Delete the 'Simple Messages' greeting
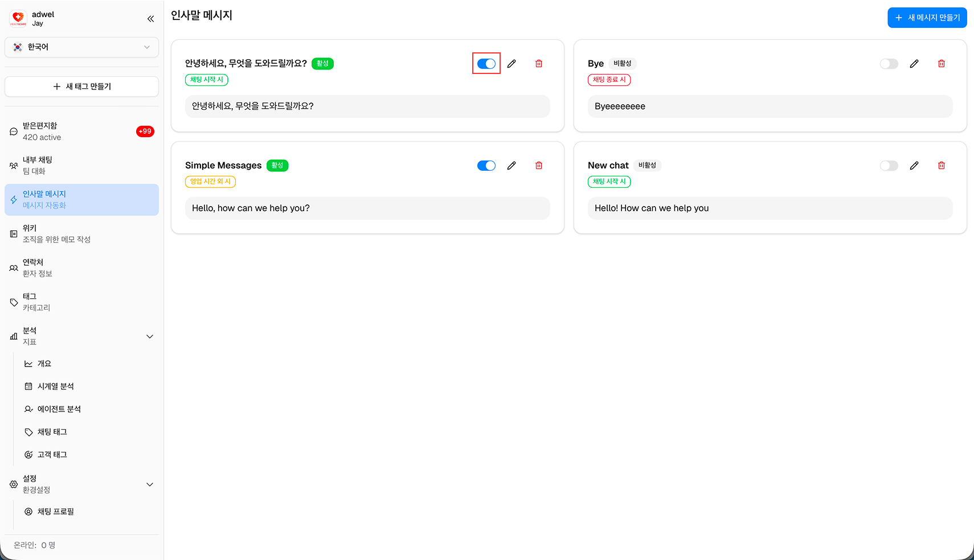The image size is (974, 560). click(x=538, y=166)
